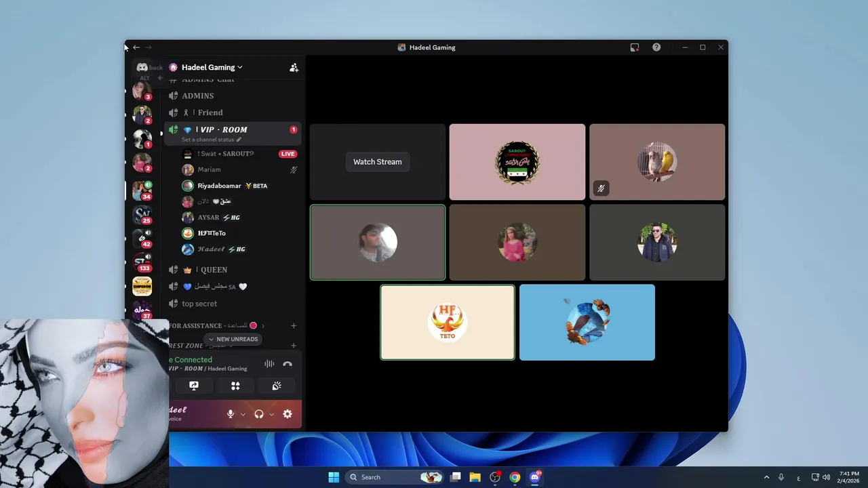Disconnect from voice with hang-up icon
Viewport: 868px width, 488px height.
[288, 364]
